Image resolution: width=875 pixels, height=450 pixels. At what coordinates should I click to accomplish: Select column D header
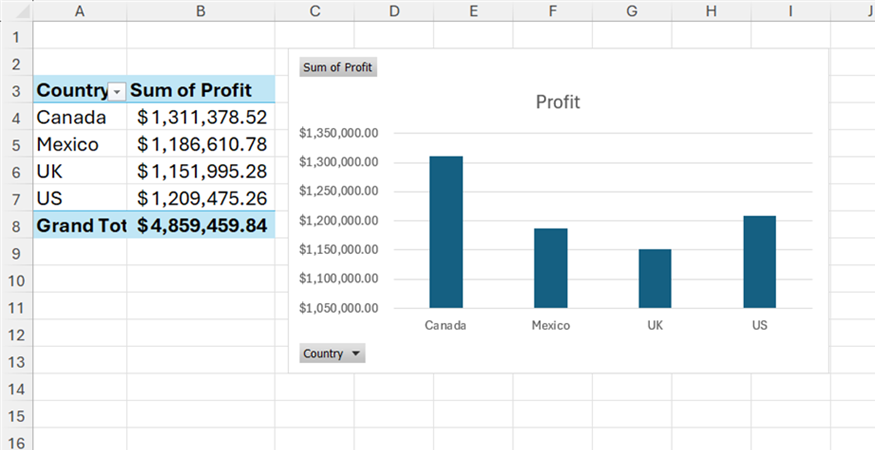[x=394, y=11]
